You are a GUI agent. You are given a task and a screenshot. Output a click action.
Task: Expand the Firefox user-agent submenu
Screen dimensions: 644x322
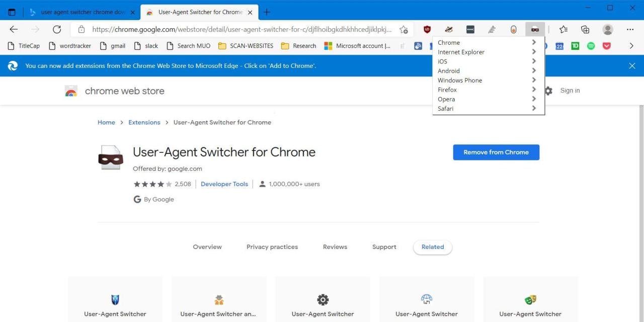[x=489, y=90]
